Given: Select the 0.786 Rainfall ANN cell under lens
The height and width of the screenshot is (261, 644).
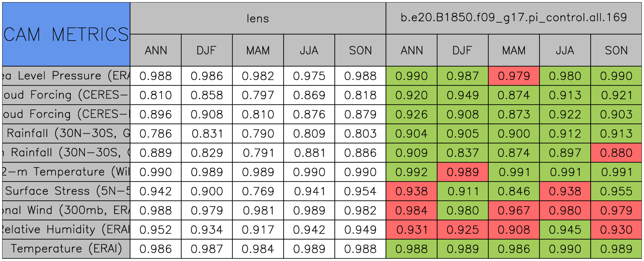Looking at the screenshot, I should tap(156, 133).
